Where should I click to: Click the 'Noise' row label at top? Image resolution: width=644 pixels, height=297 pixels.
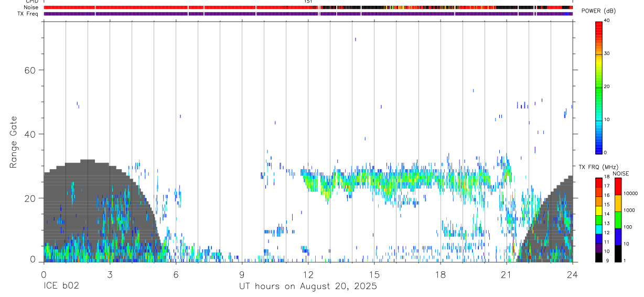tap(30, 7)
